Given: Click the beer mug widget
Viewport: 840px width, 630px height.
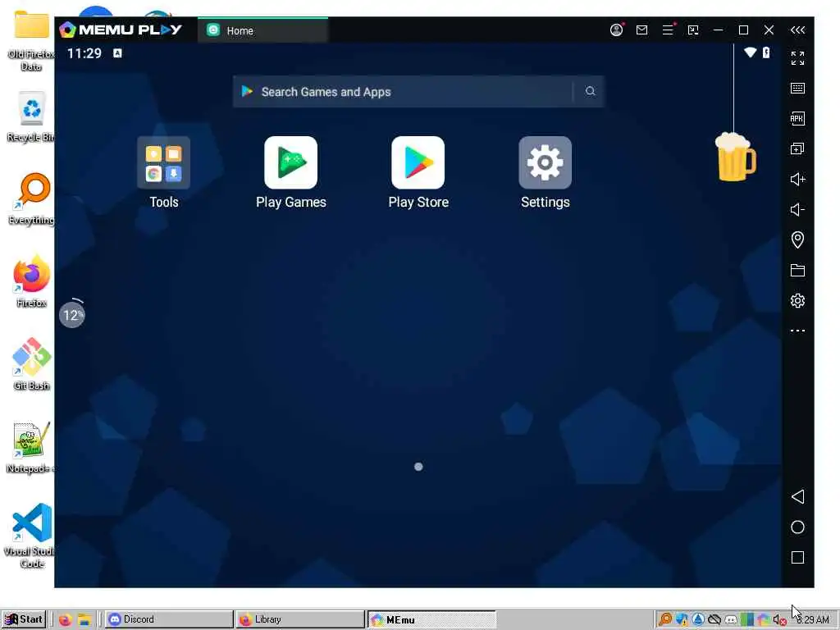Looking at the screenshot, I should pos(736,157).
